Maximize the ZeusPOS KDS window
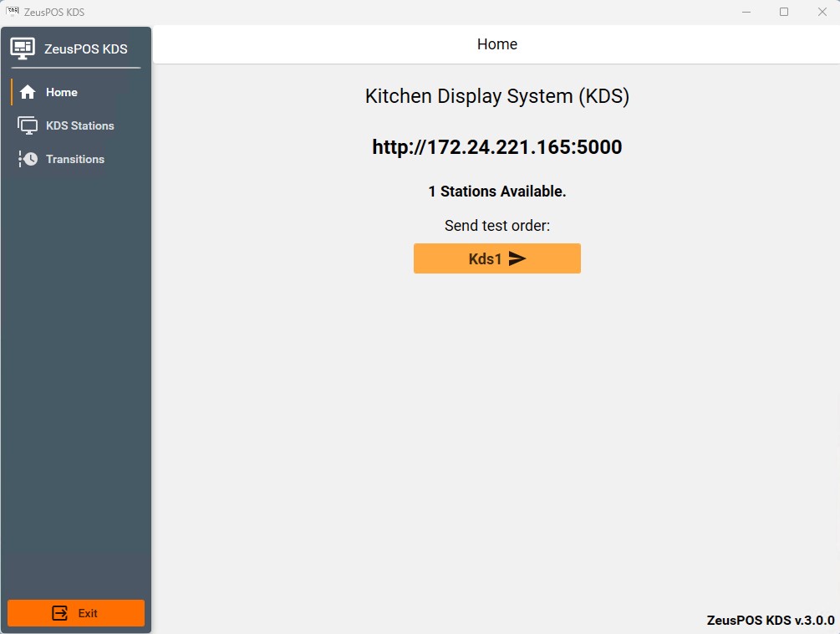 [784, 12]
